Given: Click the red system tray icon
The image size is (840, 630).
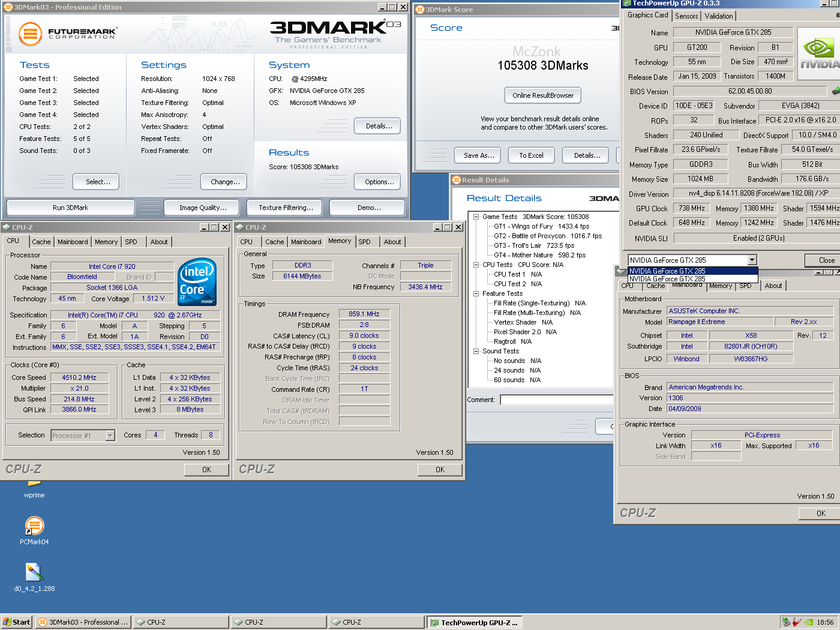Looking at the screenshot, I should click(797, 622).
